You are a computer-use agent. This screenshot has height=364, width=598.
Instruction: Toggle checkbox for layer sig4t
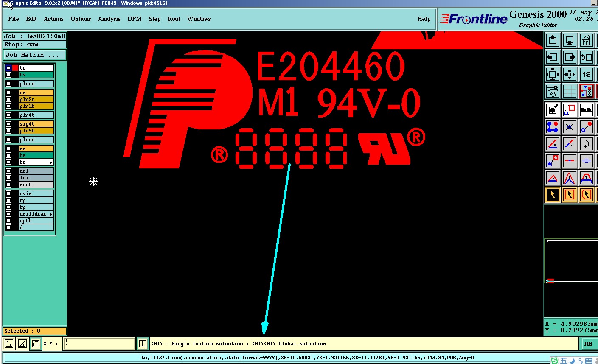point(8,124)
